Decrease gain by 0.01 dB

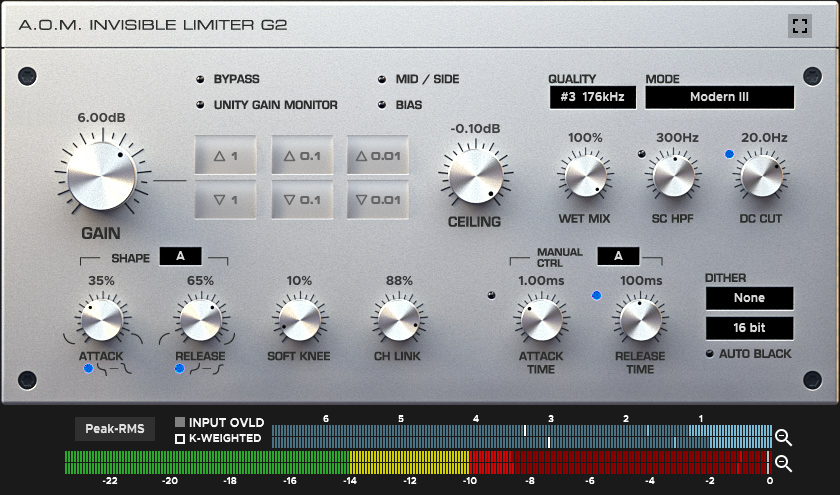pyautogui.click(x=378, y=200)
